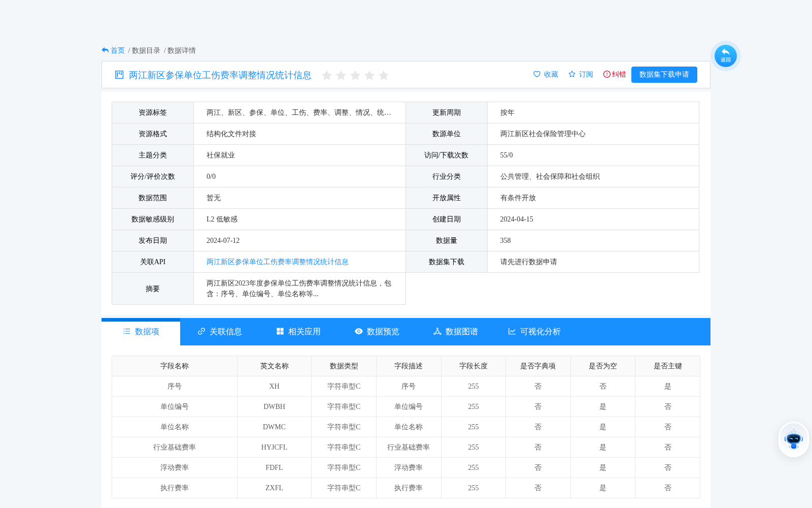Image resolution: width=812 pixels, height=508 pixels.
Task: Click the 字段名称 column header
Action: [175, 366]
